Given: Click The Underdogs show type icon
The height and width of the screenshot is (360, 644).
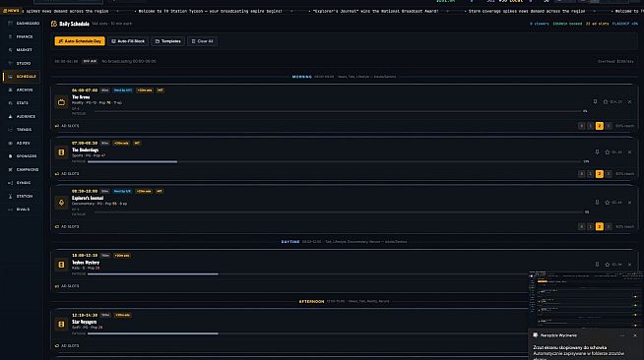Looking at the screenshot, I should (x=61, y=152).
